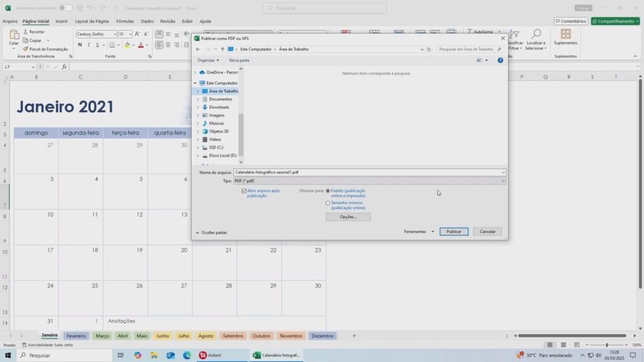
Task: Click the fill color bucket icon
Action: pos(127,45)
